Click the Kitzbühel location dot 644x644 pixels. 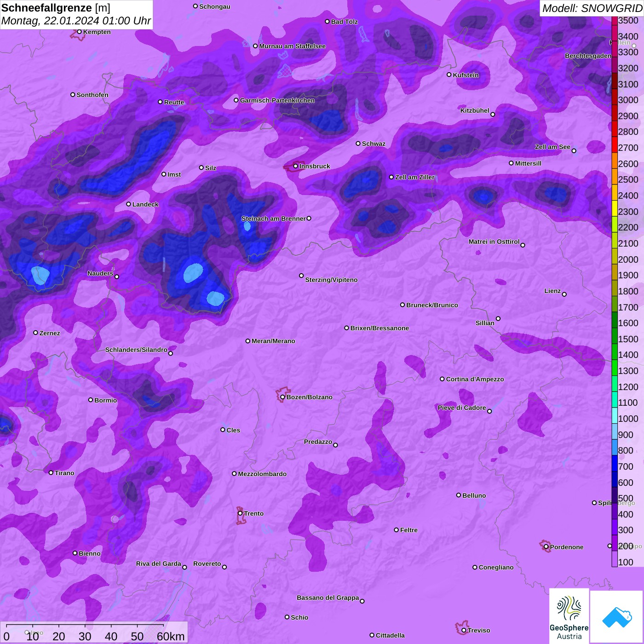(x=493, y=115)
